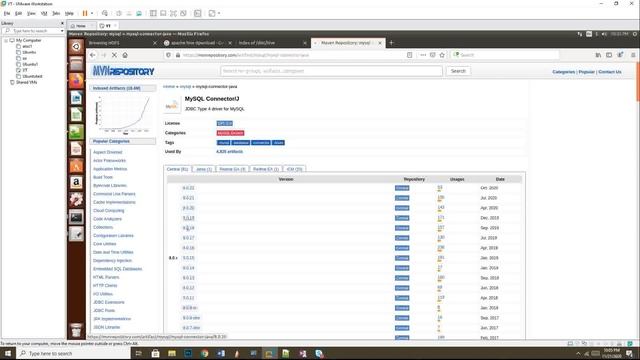Open the Amazon icon in the launcher

pyautogui.click(x=76, y=183)
